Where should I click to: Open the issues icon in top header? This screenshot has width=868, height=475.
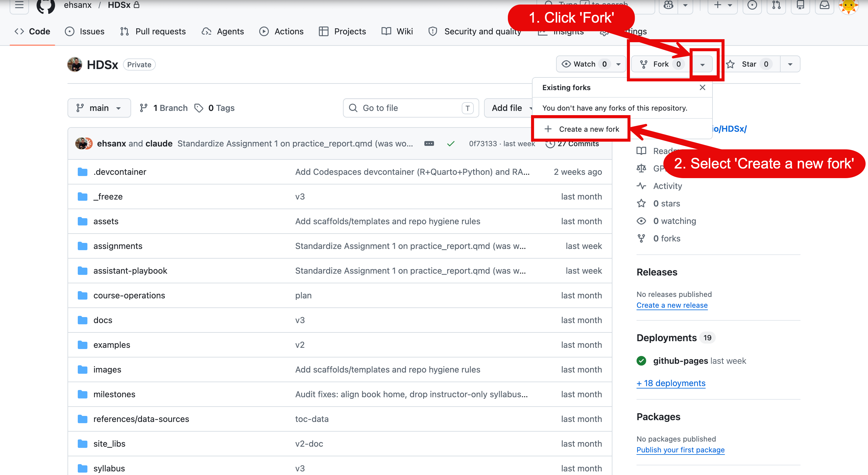click(x=752, y=5)
